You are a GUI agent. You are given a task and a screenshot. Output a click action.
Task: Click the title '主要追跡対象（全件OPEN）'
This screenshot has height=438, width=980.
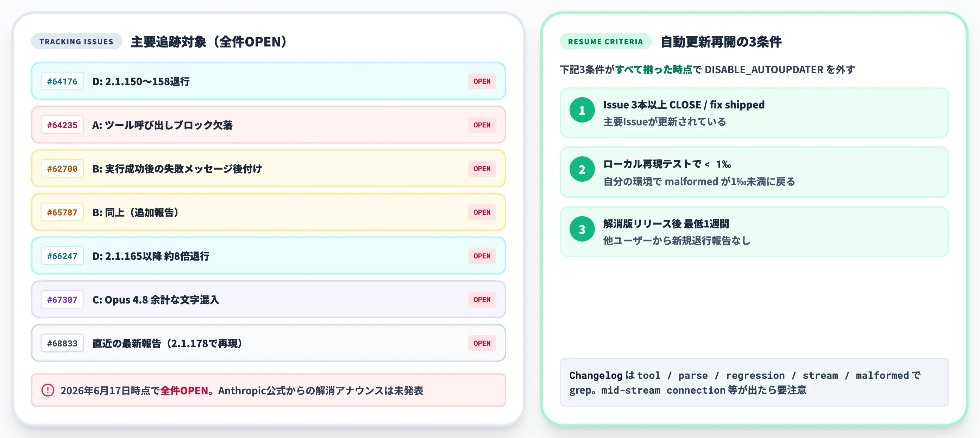(x=209, y=42)
